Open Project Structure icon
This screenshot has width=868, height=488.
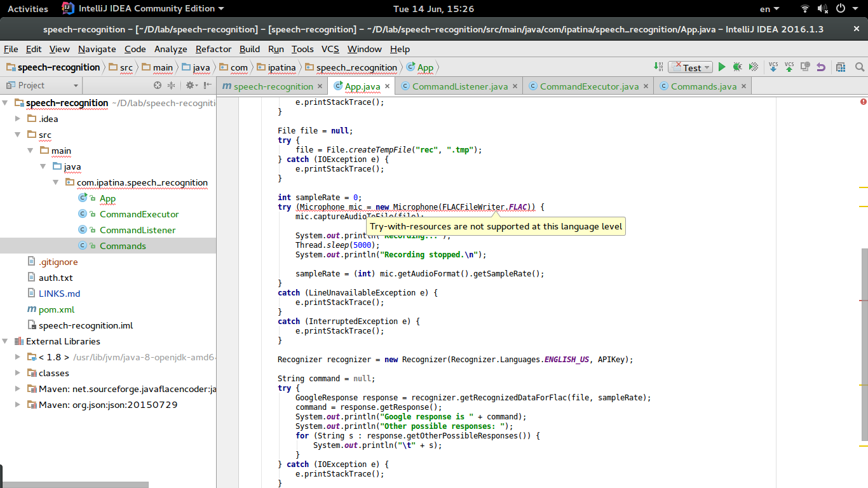(x=841, y=67)
